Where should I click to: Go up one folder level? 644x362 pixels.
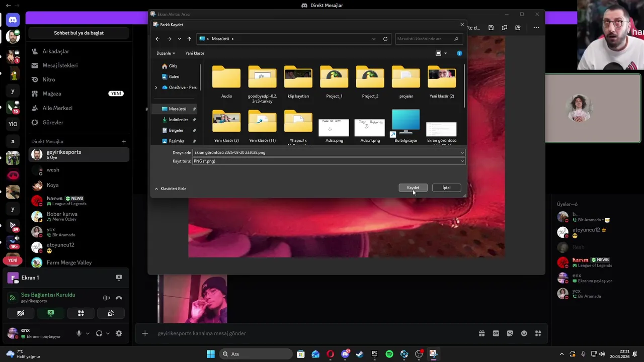tap(189, 39)
